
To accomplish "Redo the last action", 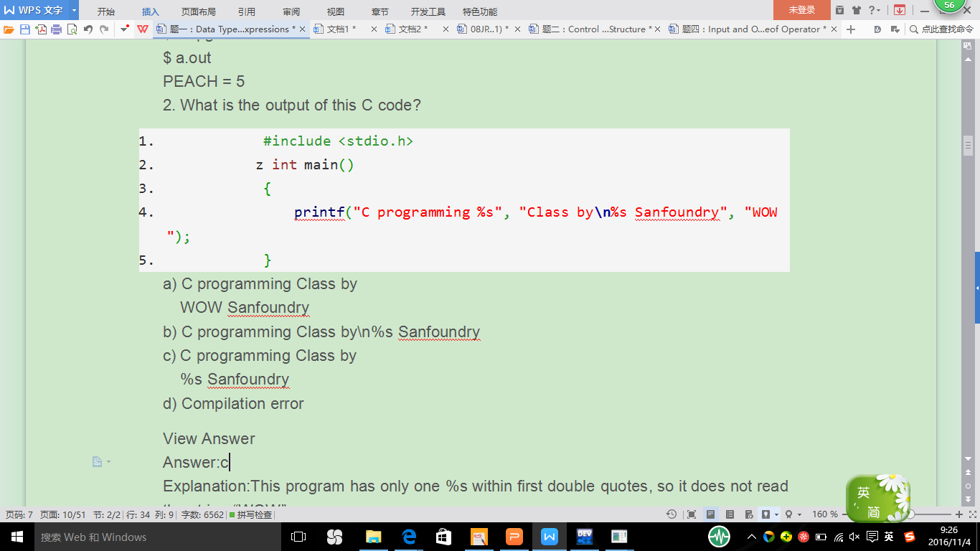I will click(104, 29).
